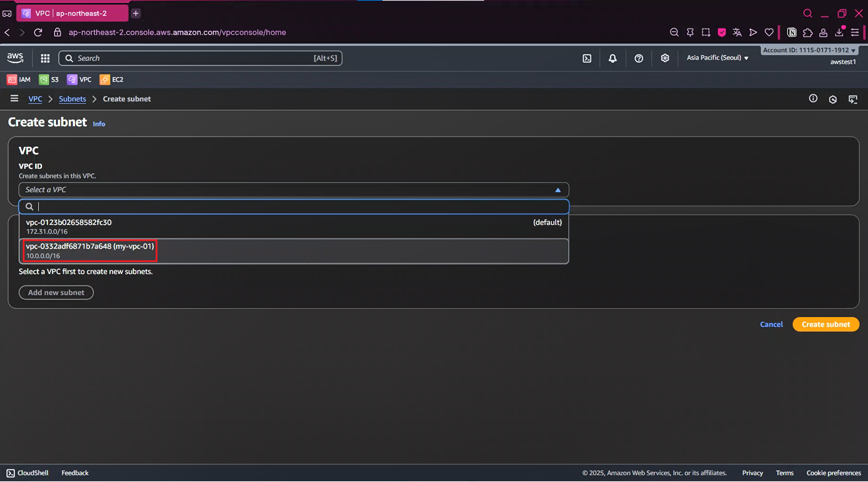Viewport: 868px width, 482px height.
Task: Open the AWS services grid menu
Action: point(45,58)
